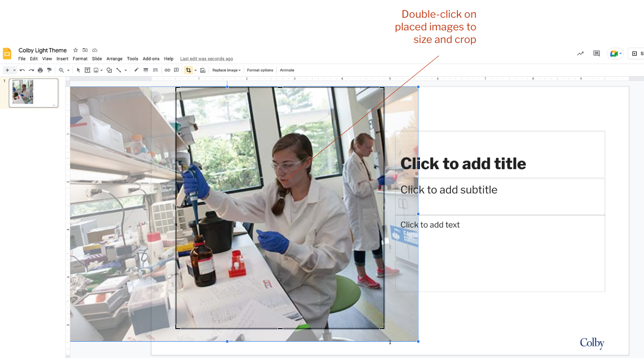
Task: Print the presentation
Action: 40,70
